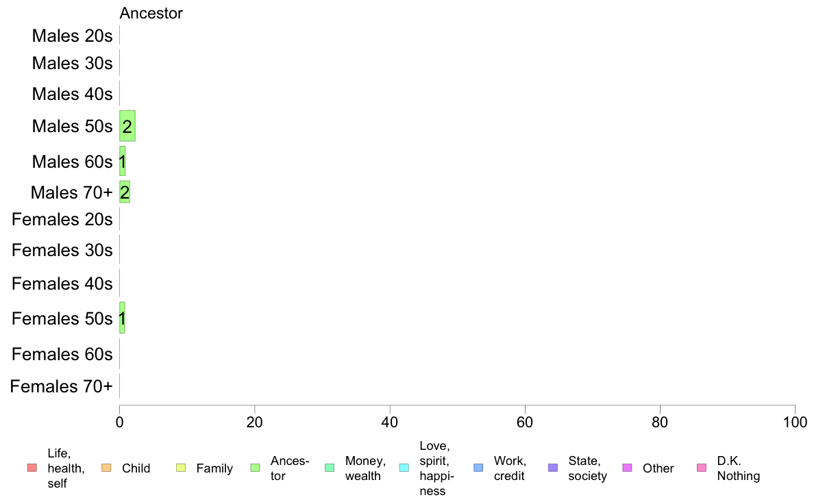This screenshot has width=814, height=504.
Task: Click the Females 30s row label
Action: coord(62,250)
